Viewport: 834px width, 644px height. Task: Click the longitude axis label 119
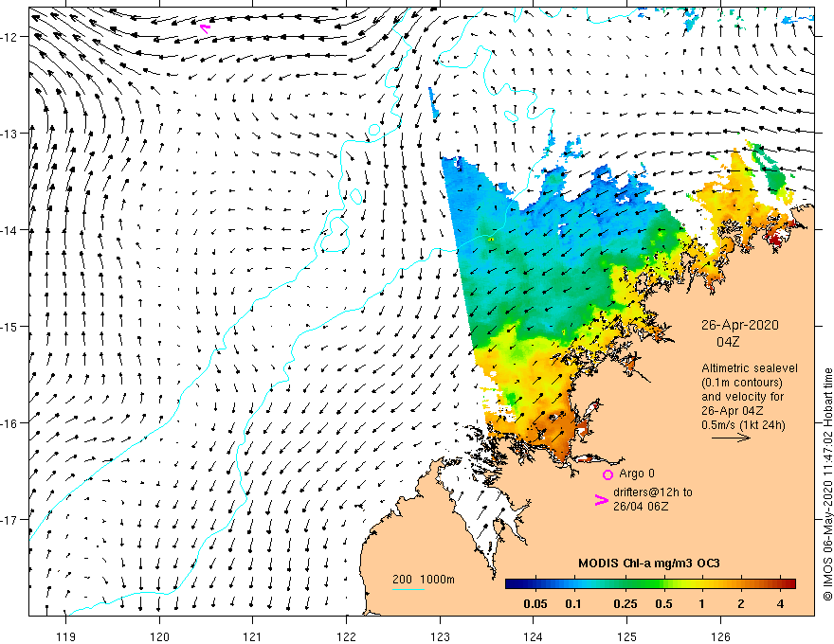click(x=66, y=636)
